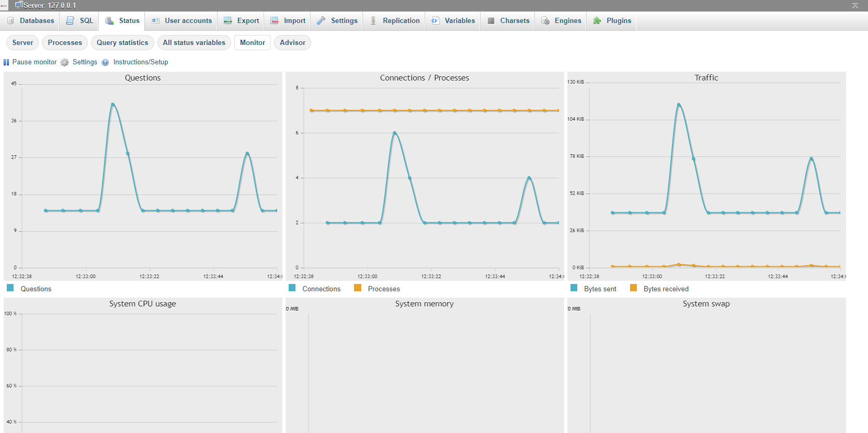The image size is (868, 433).
Task: Click the back arrow beside Server
Action: (4, 6)
